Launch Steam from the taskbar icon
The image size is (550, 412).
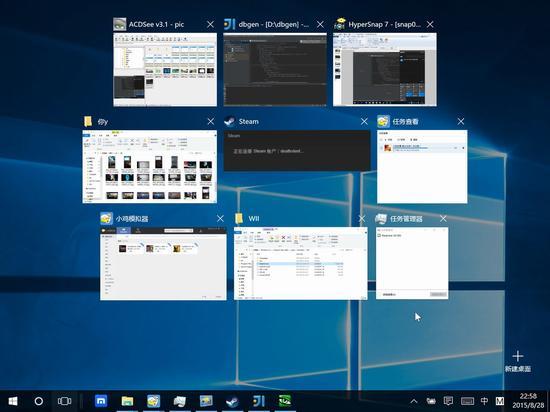pyautogui.click(x=232, y=401)
